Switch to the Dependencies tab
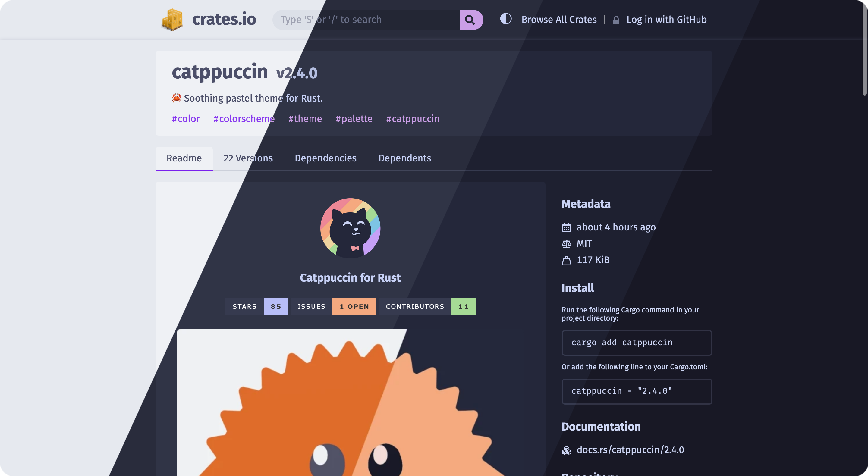Image resolution: width=868 pixels, height=476 pixels. (x=325, y=158)
